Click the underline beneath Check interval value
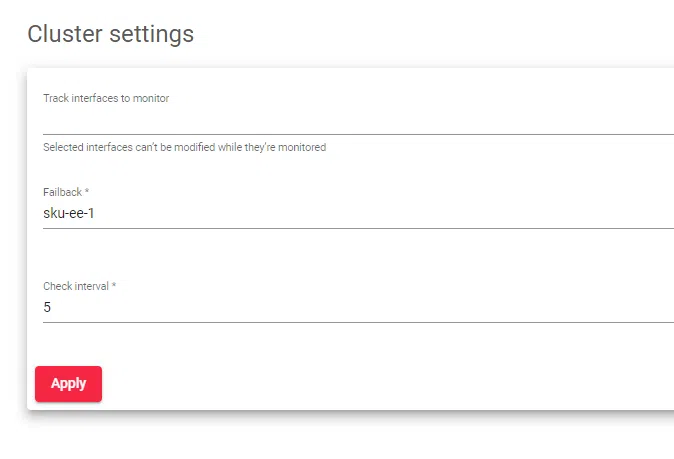The height and width of the screenshot is (459, 674). click(x=350, y=322)
